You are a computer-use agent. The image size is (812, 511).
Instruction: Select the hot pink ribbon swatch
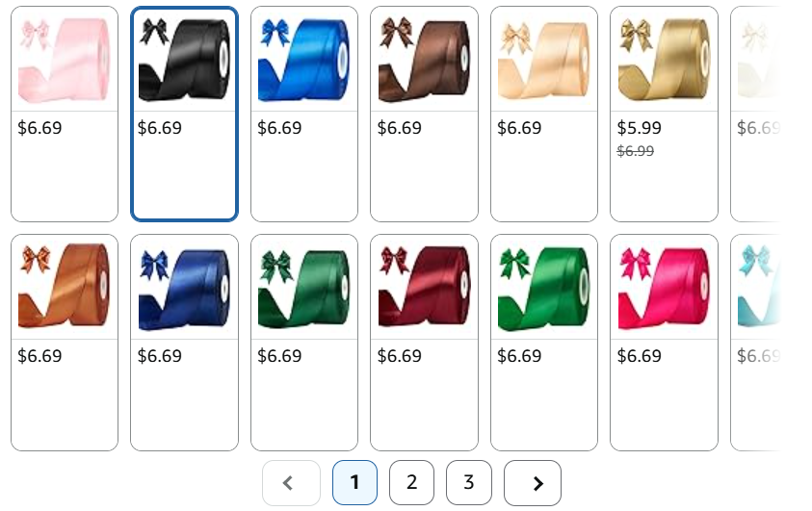664,343
